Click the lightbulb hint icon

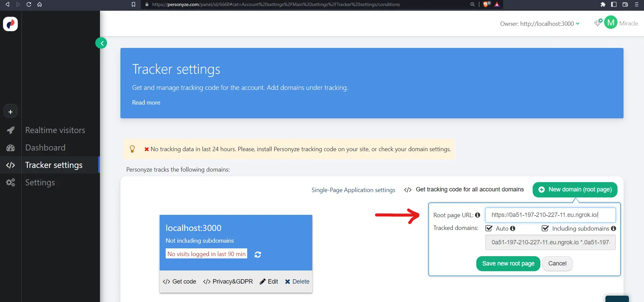(132, 149)
